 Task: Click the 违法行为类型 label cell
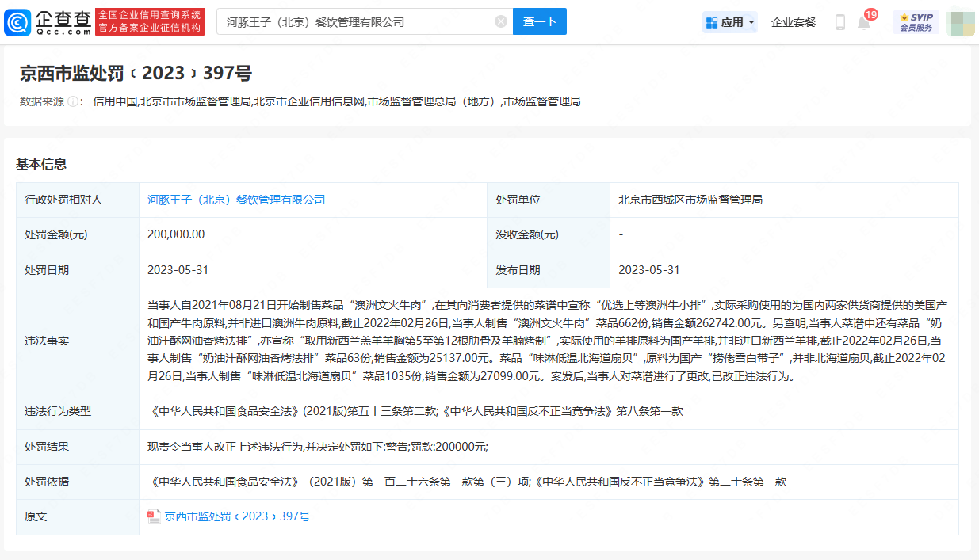78,412
